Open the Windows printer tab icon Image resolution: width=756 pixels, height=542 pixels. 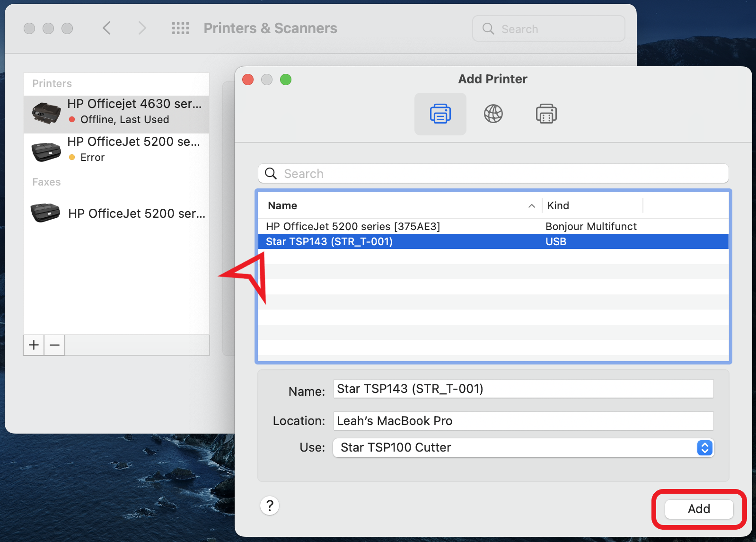tap(546, 114)
